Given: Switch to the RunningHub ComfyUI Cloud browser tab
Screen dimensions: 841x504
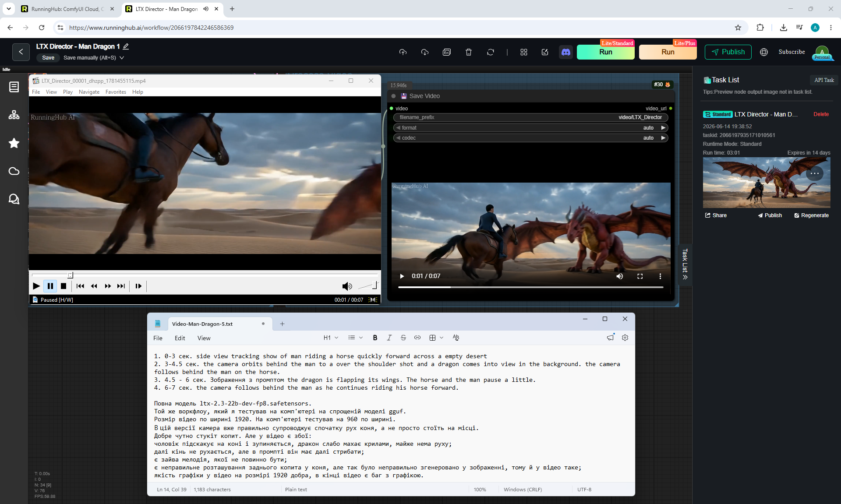Looking at the screenshot, I should click(68, 9).
